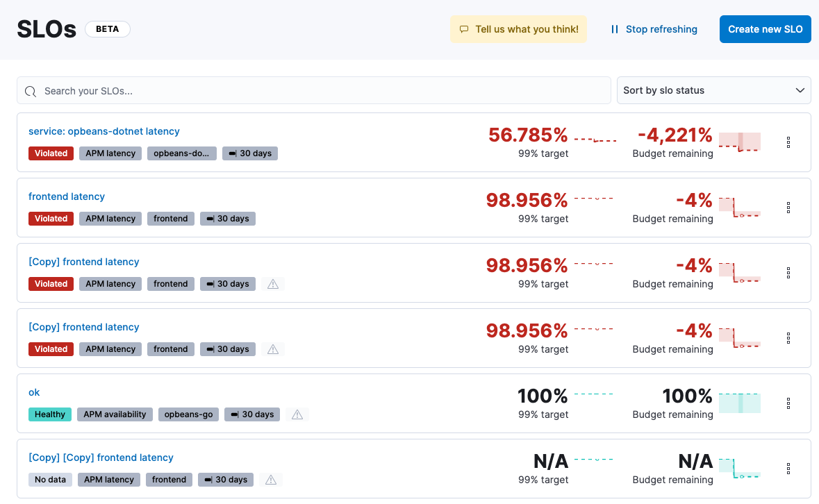Open actions menu for opbeans-dotnet latency SLO
Viewport: 819px width, 504px height.
[788, 142]
